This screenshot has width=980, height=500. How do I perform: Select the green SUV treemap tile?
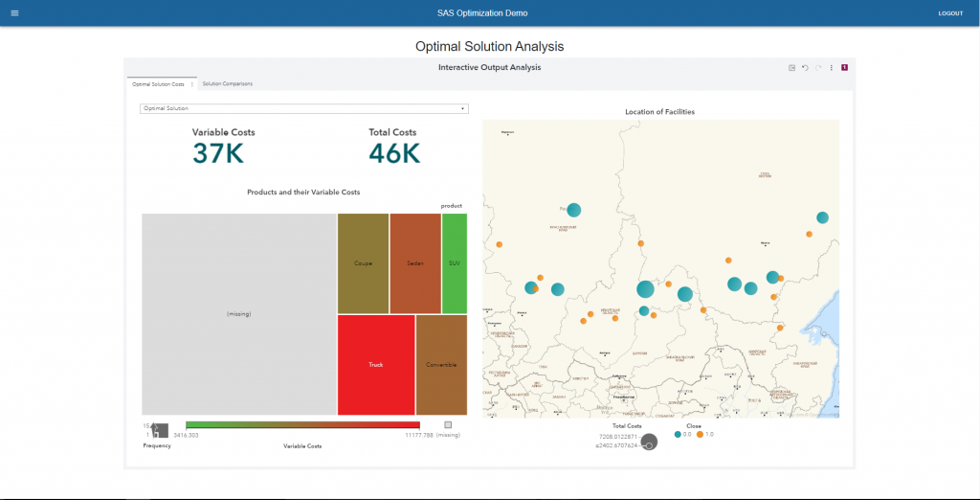click(x=455, y=262)
